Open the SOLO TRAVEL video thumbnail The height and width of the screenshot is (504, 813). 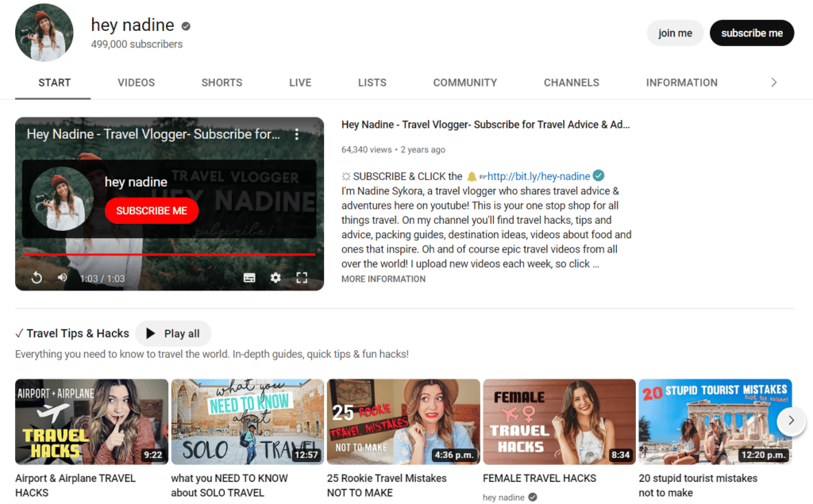pyautogui.click(x=248, y=421)
